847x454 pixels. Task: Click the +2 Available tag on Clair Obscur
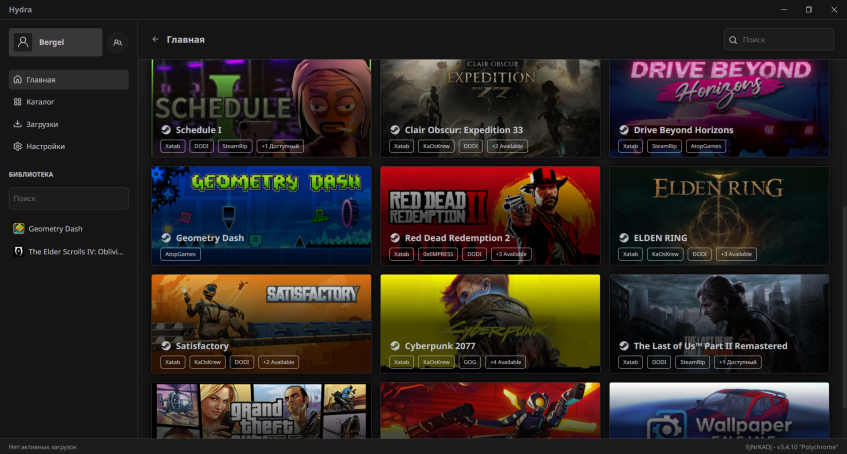(x=507, y=146)
